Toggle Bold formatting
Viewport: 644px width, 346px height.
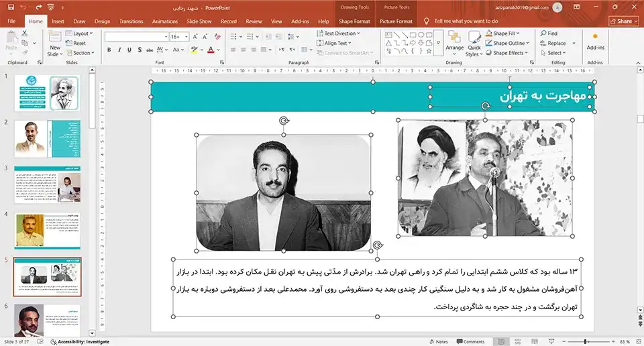(109, 50)
